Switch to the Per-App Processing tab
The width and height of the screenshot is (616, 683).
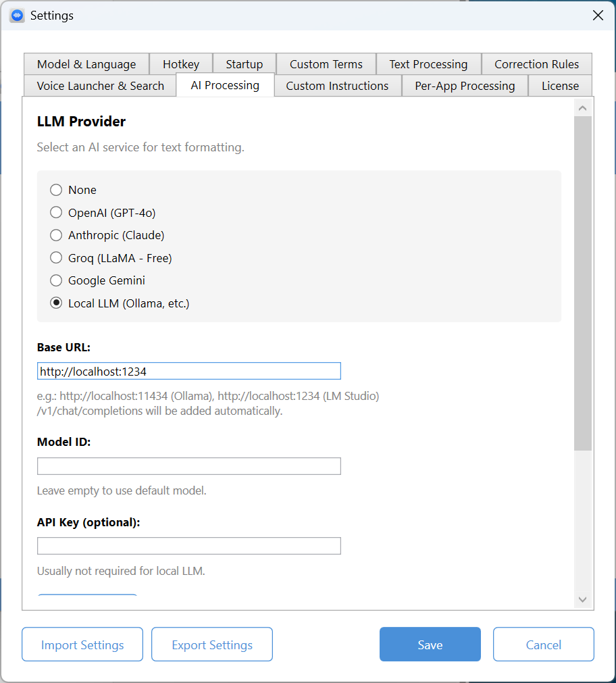[465, 86]
